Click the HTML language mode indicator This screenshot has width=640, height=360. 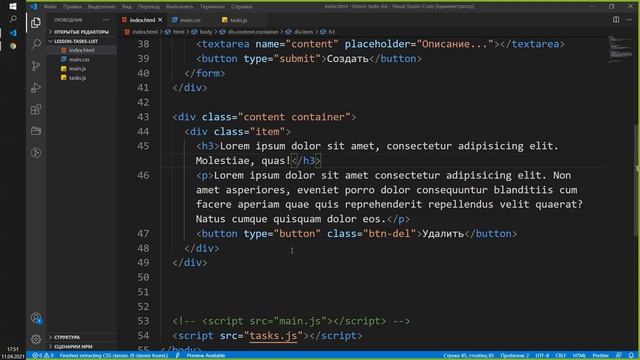coord(579,356)
